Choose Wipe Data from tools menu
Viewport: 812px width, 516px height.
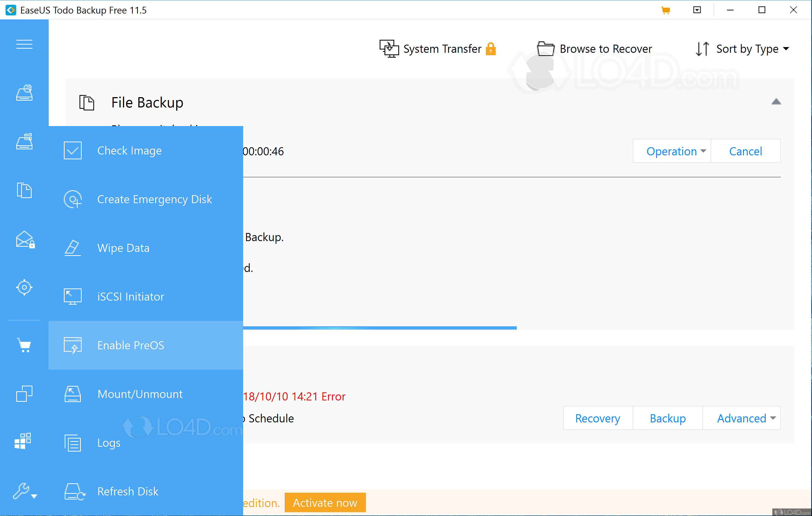point(146,248)
